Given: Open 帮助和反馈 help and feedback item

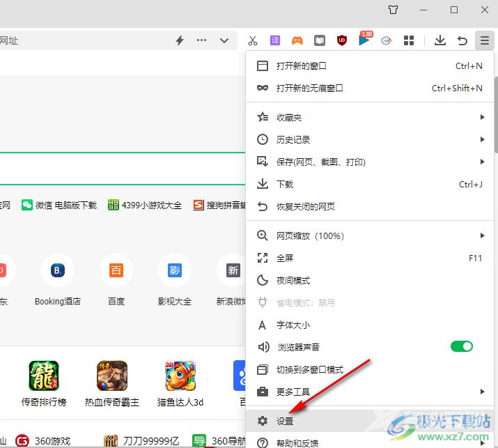Looking at the screenshot, I should (370, 442).
